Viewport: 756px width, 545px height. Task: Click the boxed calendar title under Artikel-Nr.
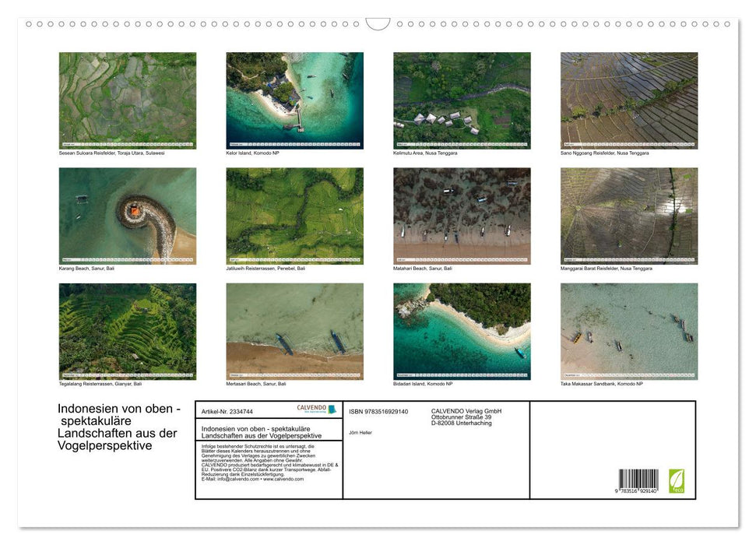point(262,432)
